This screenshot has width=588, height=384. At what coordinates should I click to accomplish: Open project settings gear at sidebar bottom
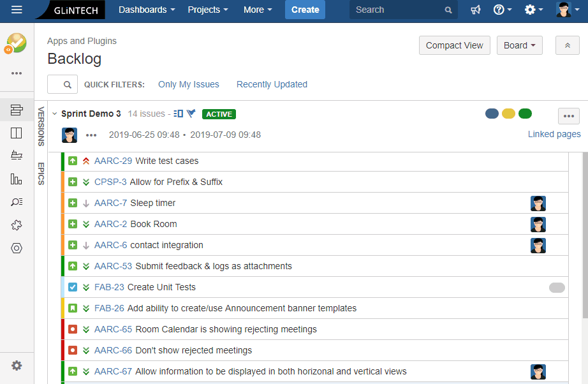coord(17,366)
